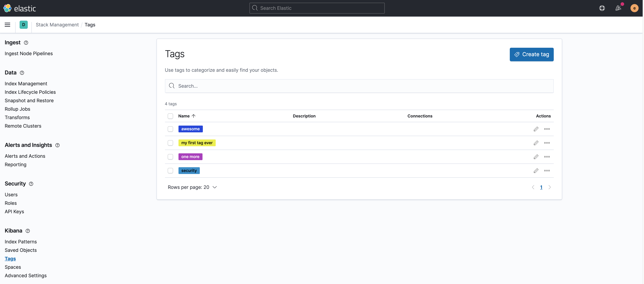The width and height of the screenshot is (644, 284).
Task: Click the Create tag button
Action: (x=531, y=54)
